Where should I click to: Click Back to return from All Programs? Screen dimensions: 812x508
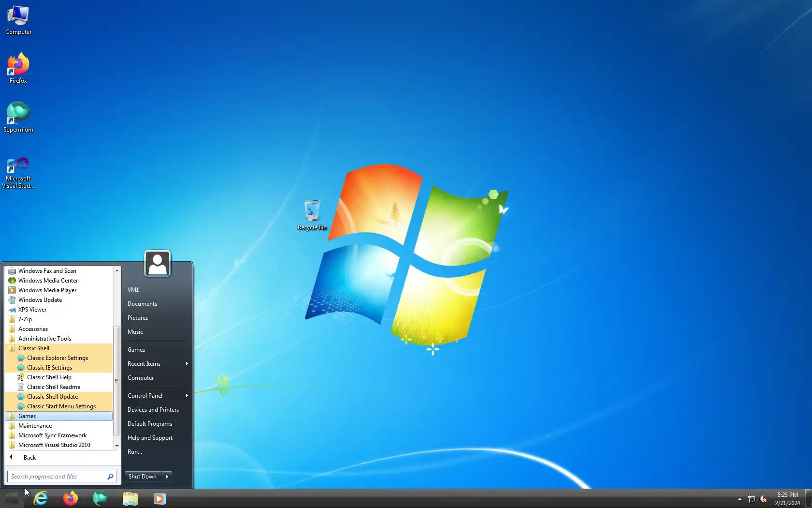(62, 458)
